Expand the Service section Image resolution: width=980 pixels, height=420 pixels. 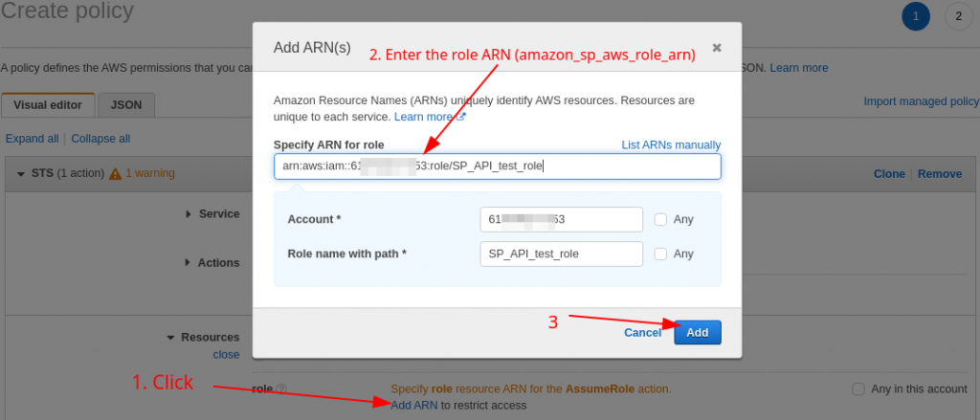189,213
